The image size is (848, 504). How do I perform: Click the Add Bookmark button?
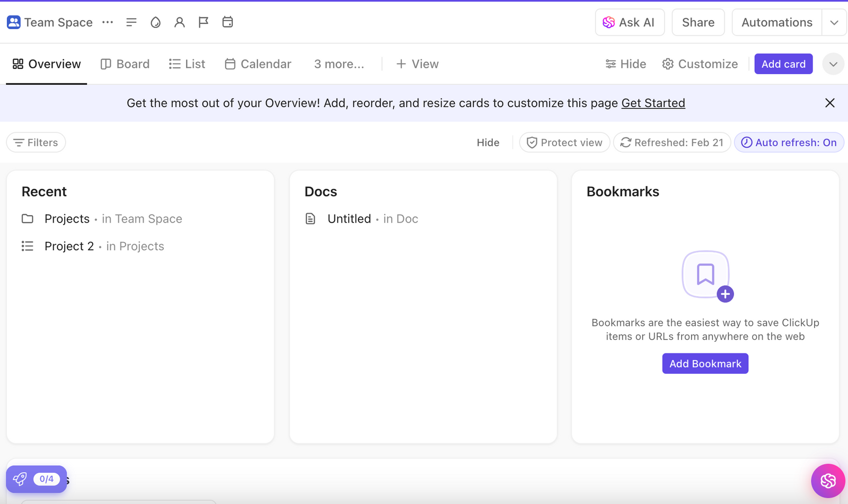pyautogui.click(x=705, y=364)
